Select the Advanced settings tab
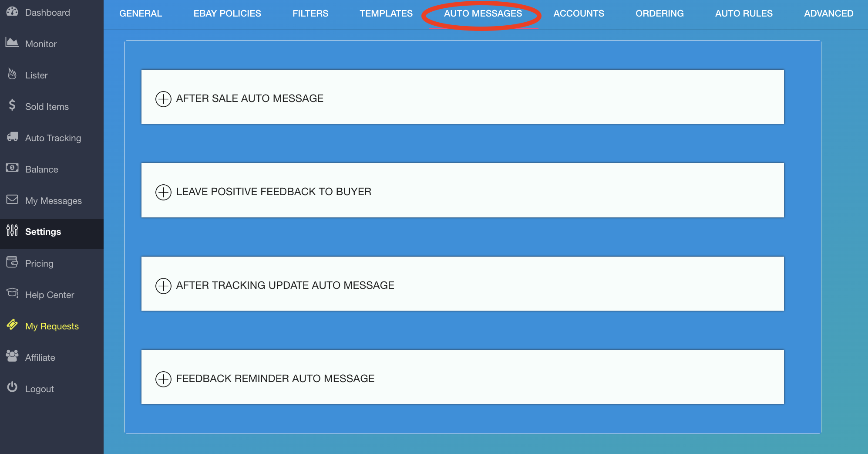This screenshot has width=868, height=454. pos(828,14)
